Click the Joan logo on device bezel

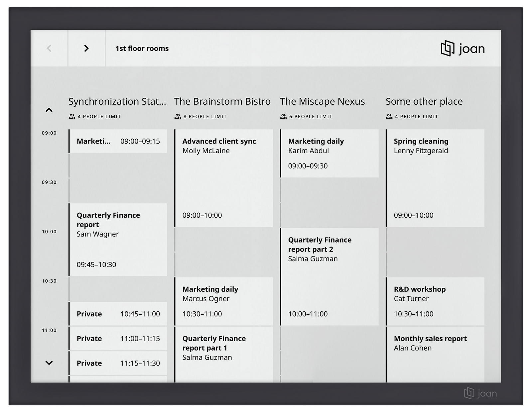pos(480,393)
